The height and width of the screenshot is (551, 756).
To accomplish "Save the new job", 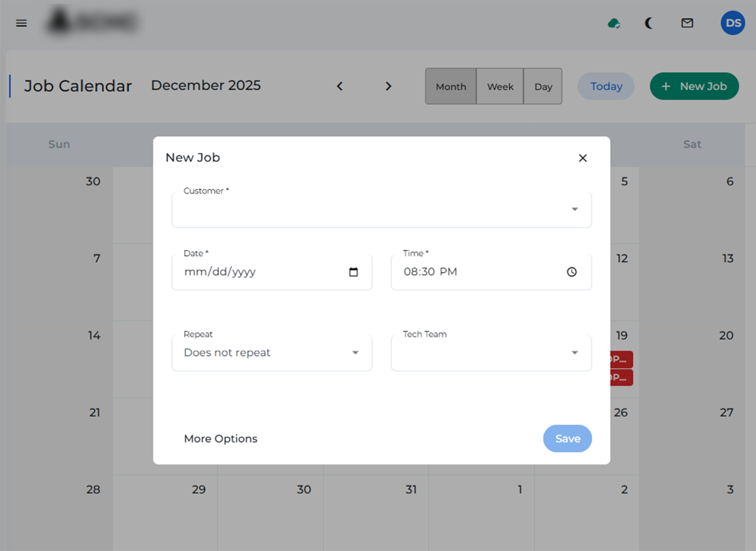I will 567,438.
